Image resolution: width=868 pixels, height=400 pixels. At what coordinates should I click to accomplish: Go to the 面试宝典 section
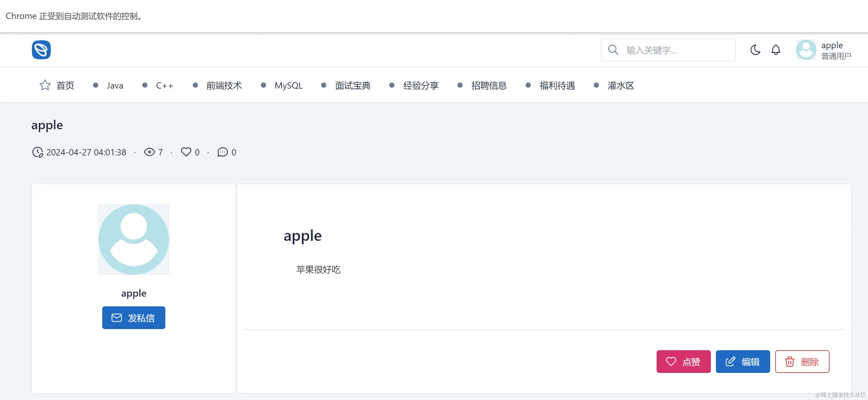pyautogui.click(x=352, y=85)
